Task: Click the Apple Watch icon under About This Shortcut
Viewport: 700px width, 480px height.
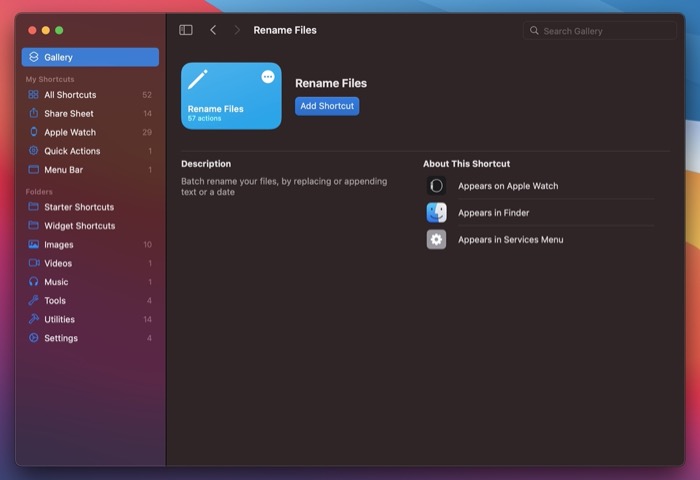Action: [x=436, y=186]
